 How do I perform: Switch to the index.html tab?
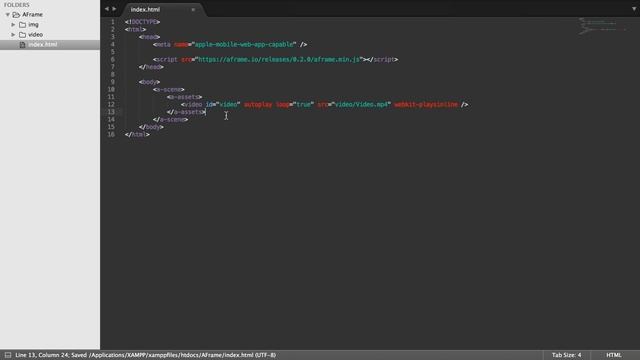145,9
